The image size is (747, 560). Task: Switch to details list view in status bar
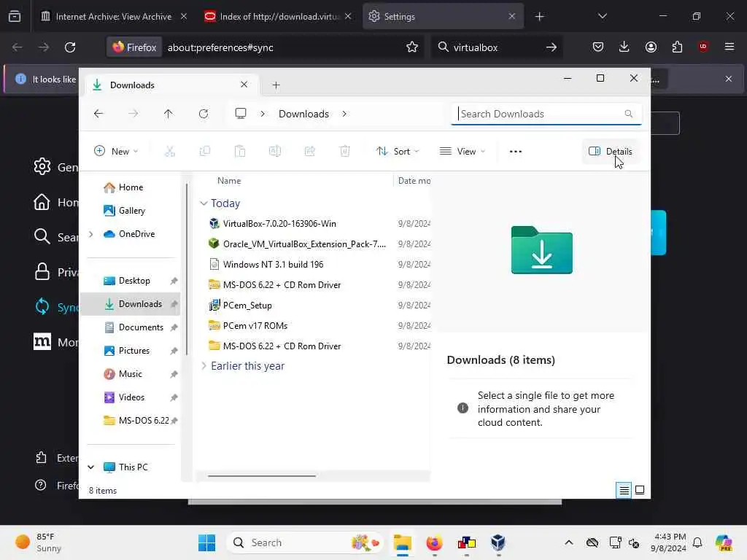point(624,490)
